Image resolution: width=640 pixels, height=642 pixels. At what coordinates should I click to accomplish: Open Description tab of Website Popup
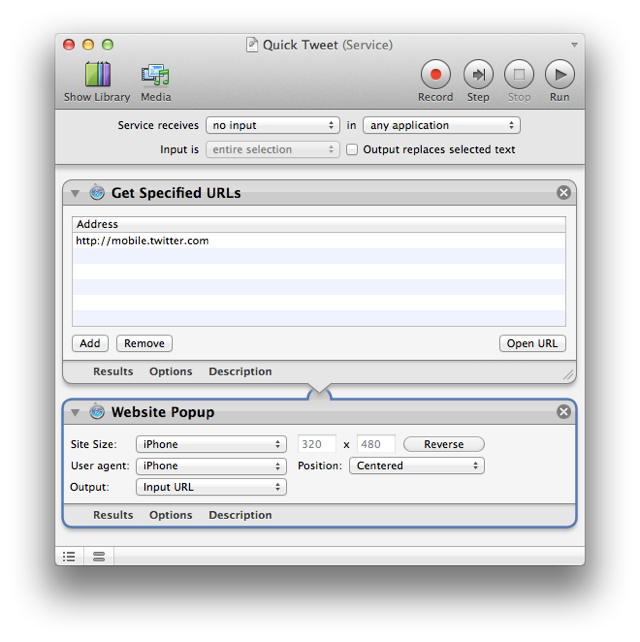240,516
